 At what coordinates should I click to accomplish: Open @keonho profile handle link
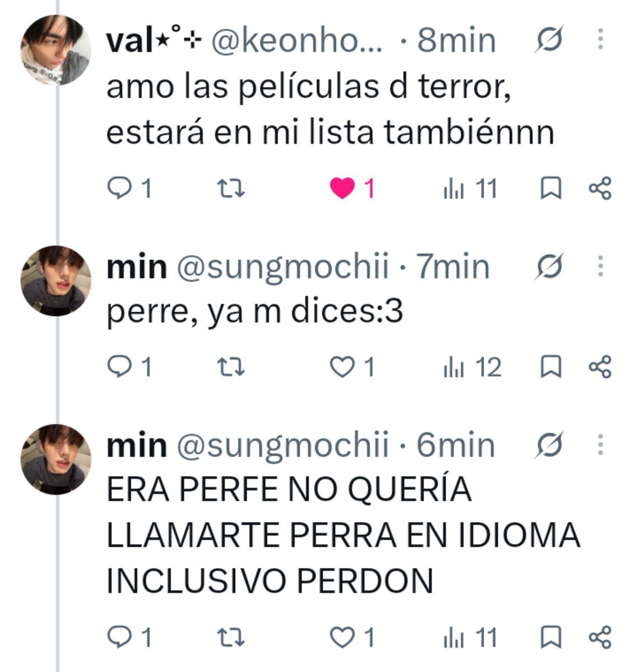click(296, 41)
